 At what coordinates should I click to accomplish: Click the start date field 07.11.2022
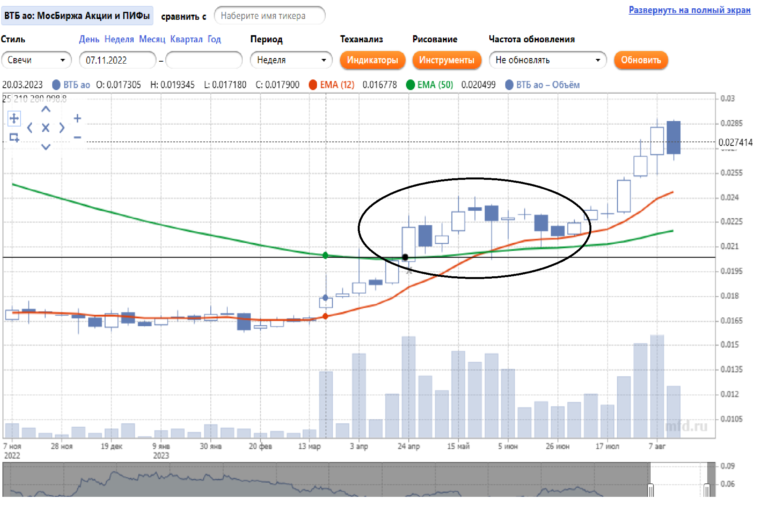pos(117,60)
